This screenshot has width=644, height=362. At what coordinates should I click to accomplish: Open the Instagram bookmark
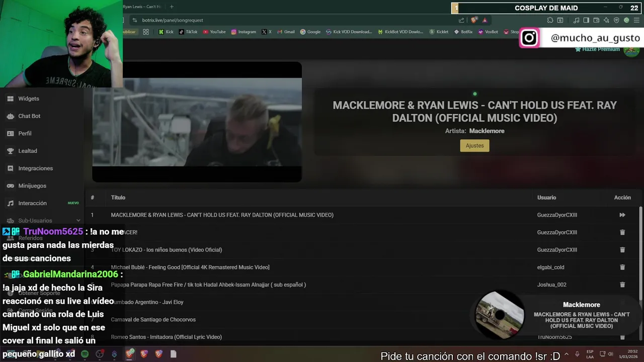(244, 32)
